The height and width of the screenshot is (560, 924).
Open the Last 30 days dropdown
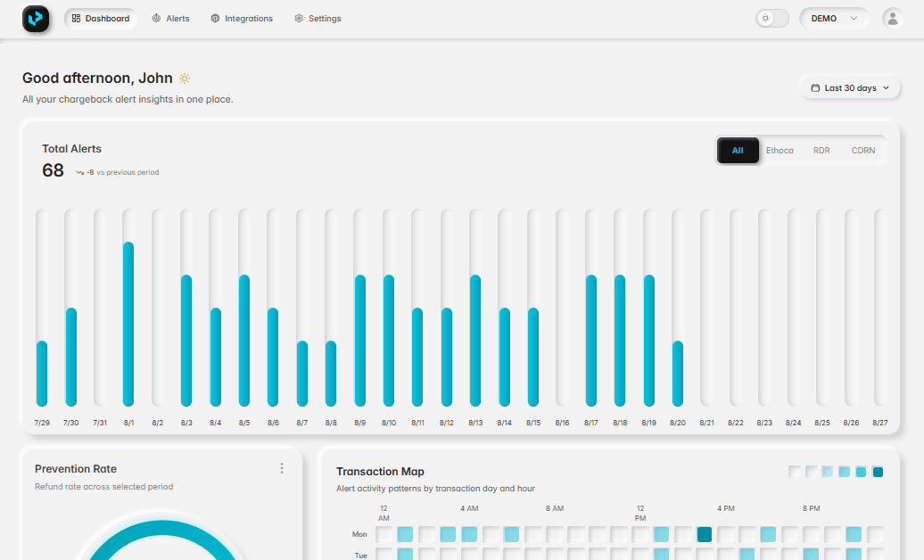tap(850, 88)
